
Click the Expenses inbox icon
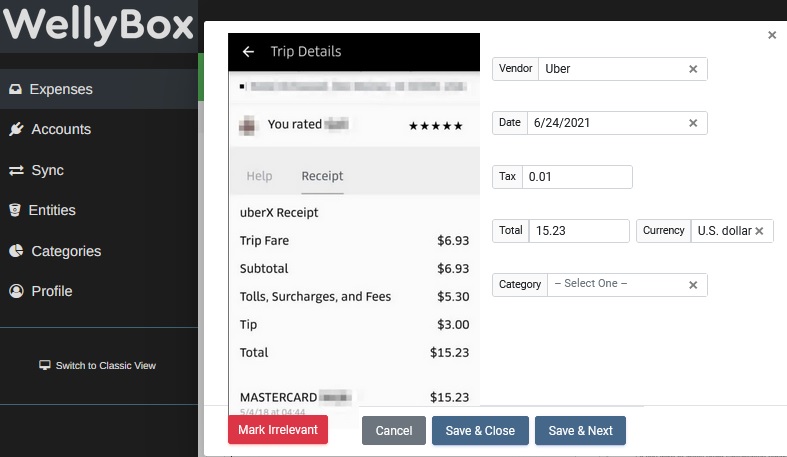16,89
